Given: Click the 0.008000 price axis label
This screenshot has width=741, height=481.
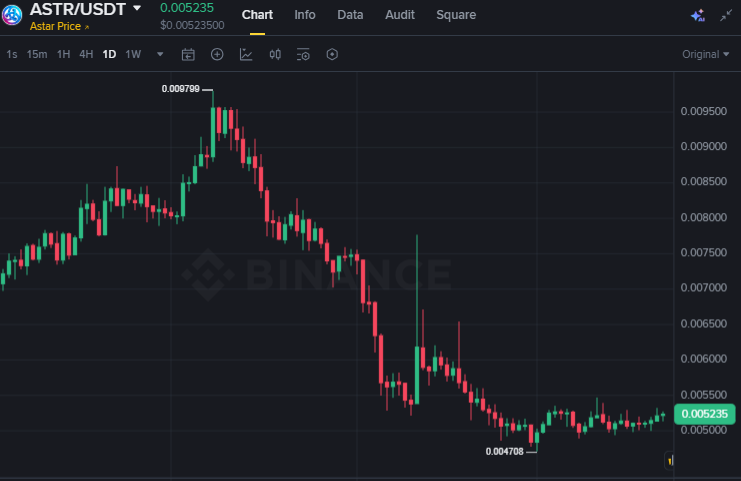Looking at the screenshot, I should click(x=704, y=217).
